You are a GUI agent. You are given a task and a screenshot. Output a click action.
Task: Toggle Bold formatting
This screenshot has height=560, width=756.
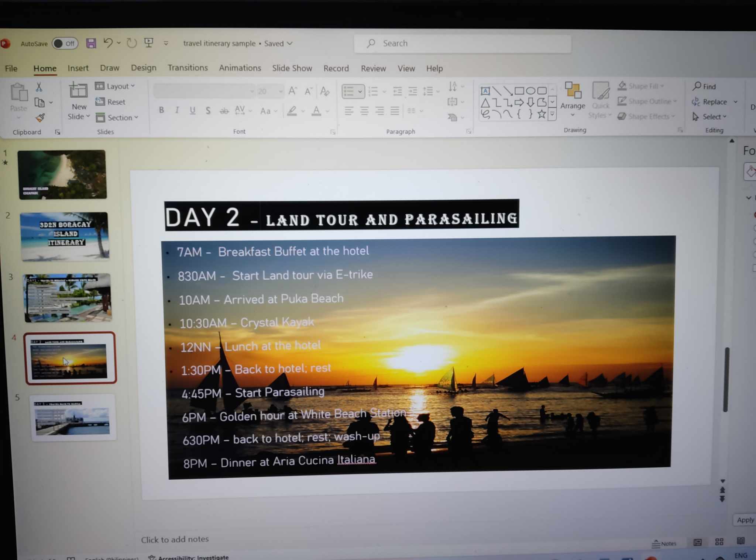(161, 110)
